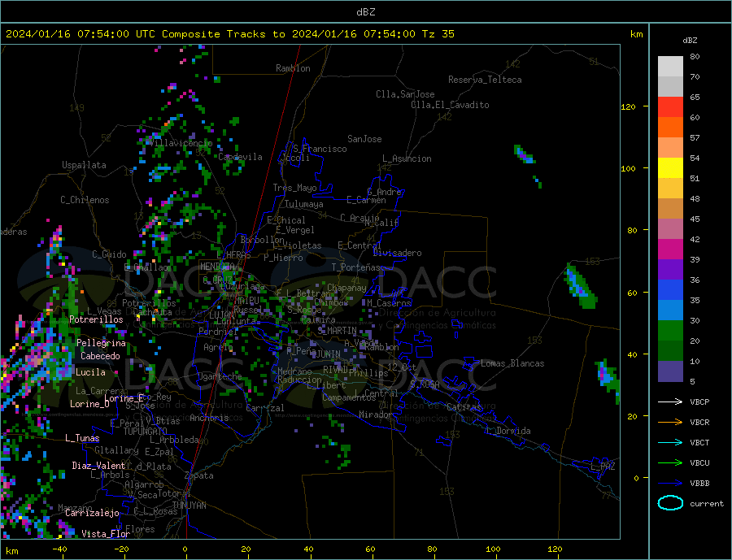Click the VBCP legend label
This screenshot has width=732, height=560.
point(699,402)
